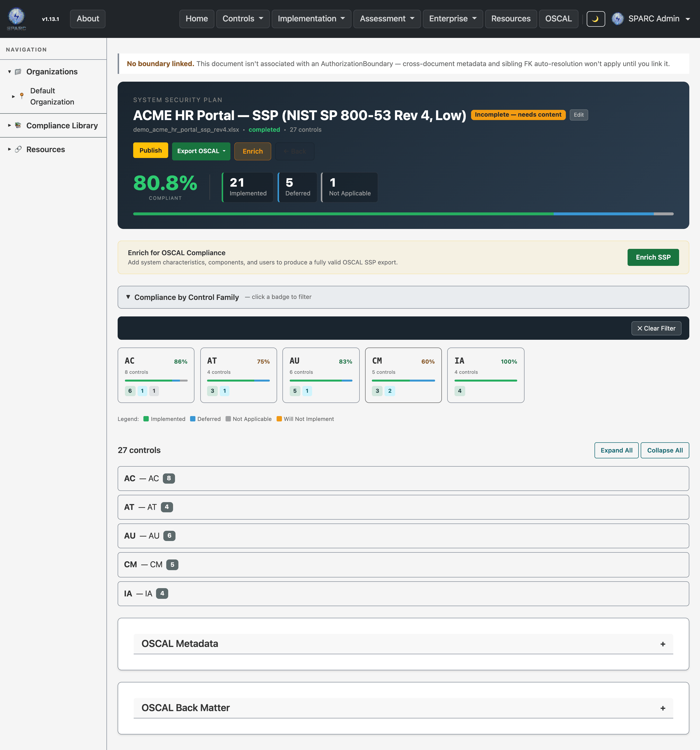
Task: Expand the AU — AU control group
Action: point(403,536)
